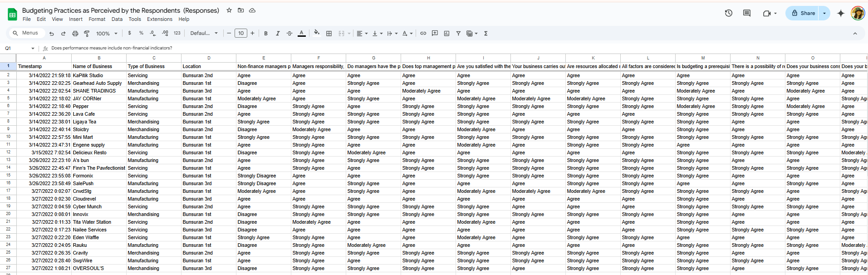Viewport: 868px width, 275px height.
Task: Click the insert link icon
Action: (423, 34)
